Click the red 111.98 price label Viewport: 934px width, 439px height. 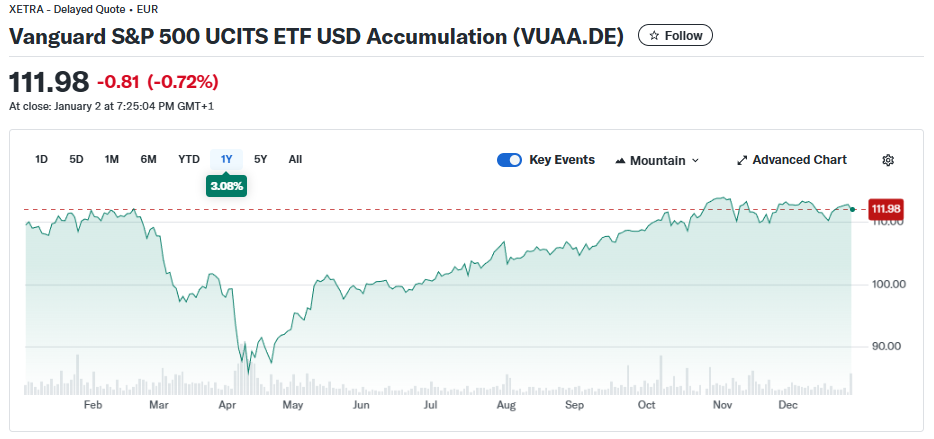pyautogui.click(x=886, y=209)
